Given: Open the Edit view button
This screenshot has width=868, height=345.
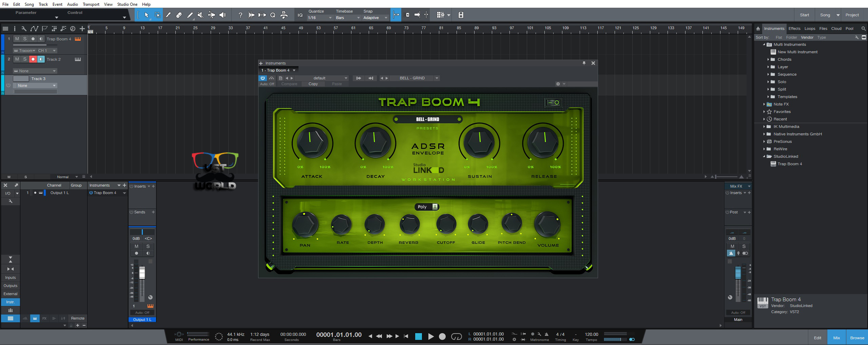Looking at the screenshot, I should click(x=817, y=338).
